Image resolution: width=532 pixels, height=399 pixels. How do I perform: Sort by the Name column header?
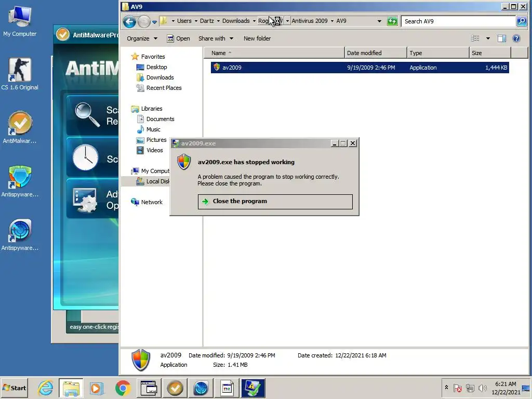pos(274,53)
